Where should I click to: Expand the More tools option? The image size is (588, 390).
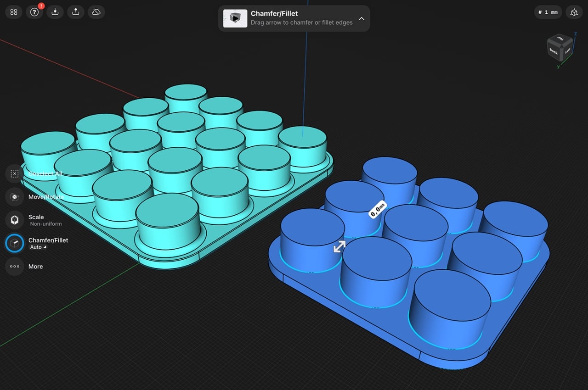tap(15, 266)
